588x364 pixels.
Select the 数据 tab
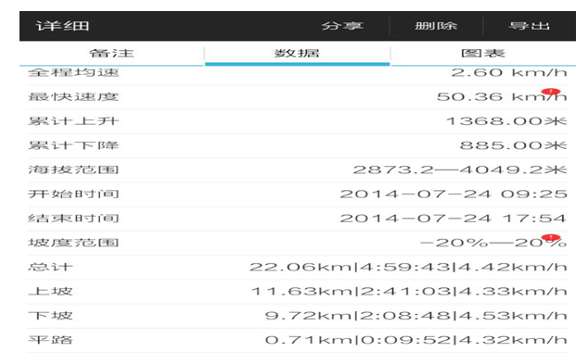(x=297, y=53)
